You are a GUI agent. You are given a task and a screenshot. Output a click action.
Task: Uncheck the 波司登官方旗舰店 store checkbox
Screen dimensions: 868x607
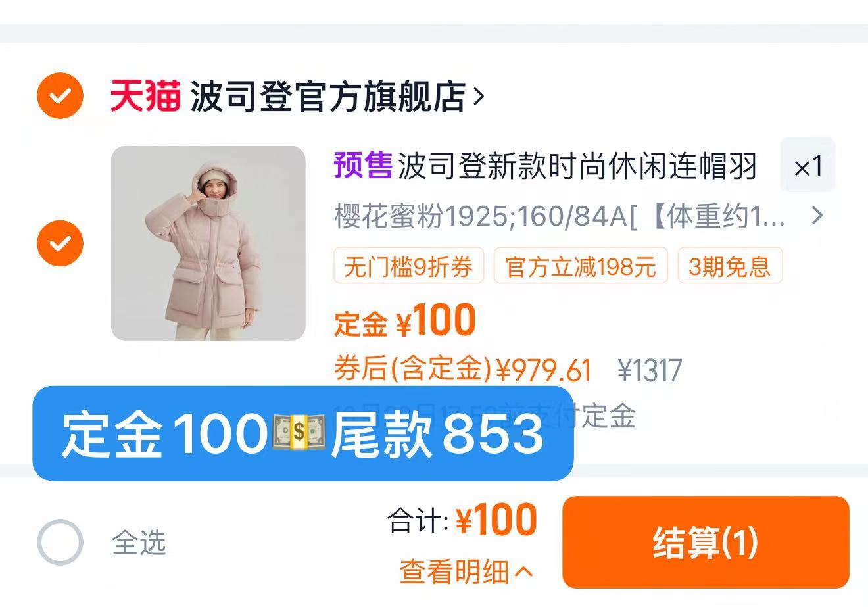[60, 96]
